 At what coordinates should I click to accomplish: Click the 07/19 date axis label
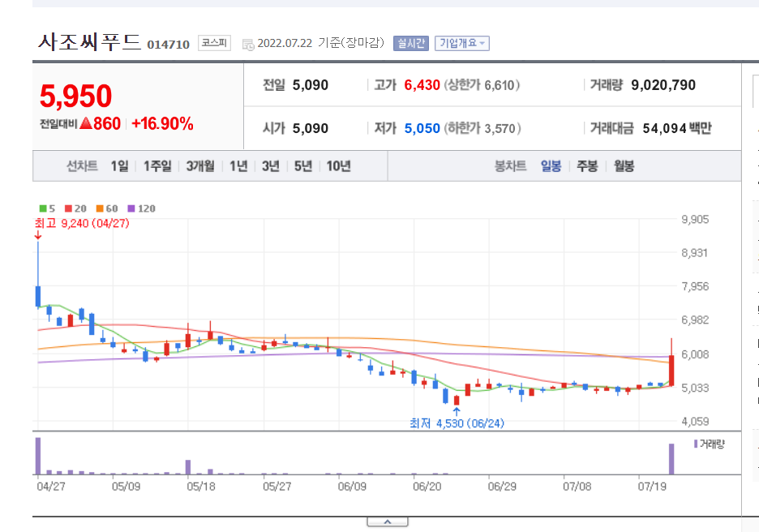pyautogui.click(x=652, y=487)
